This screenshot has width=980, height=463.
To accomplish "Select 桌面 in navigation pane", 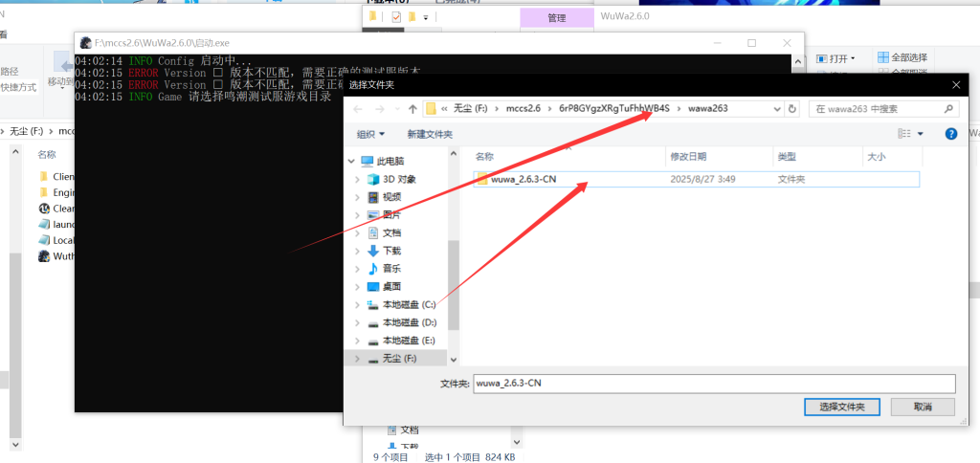I will tap(391, 287).
